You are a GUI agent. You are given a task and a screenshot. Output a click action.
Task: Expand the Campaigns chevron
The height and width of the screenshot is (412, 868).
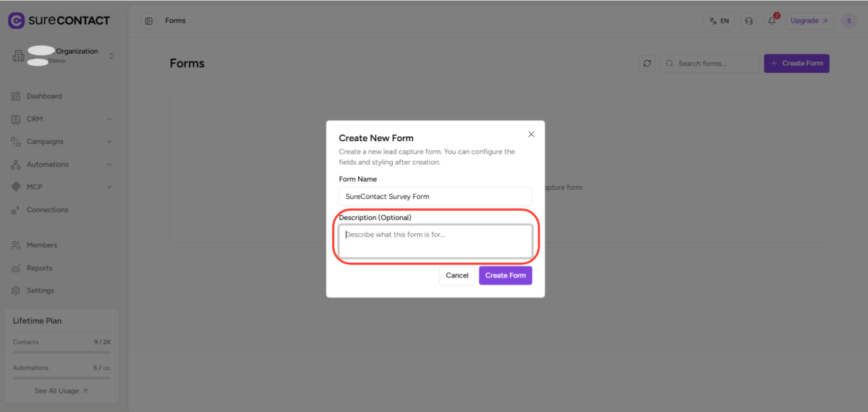tap(109, 142)
